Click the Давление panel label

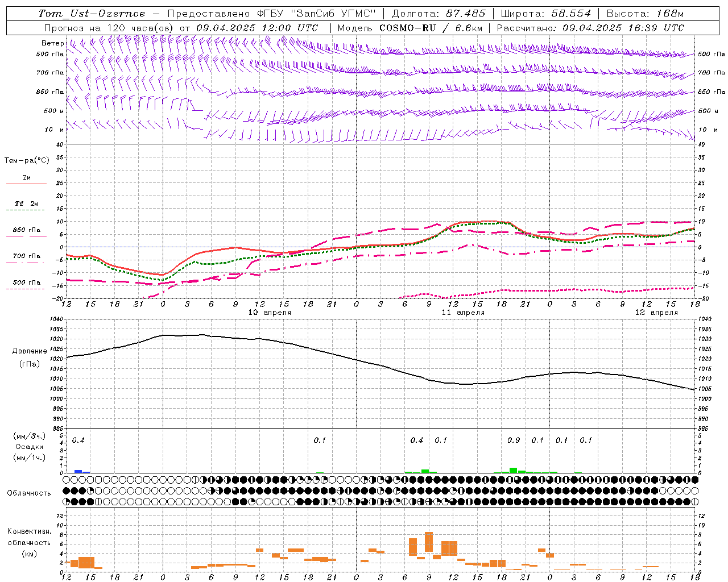pyautogui.click(x=30, y=351)
